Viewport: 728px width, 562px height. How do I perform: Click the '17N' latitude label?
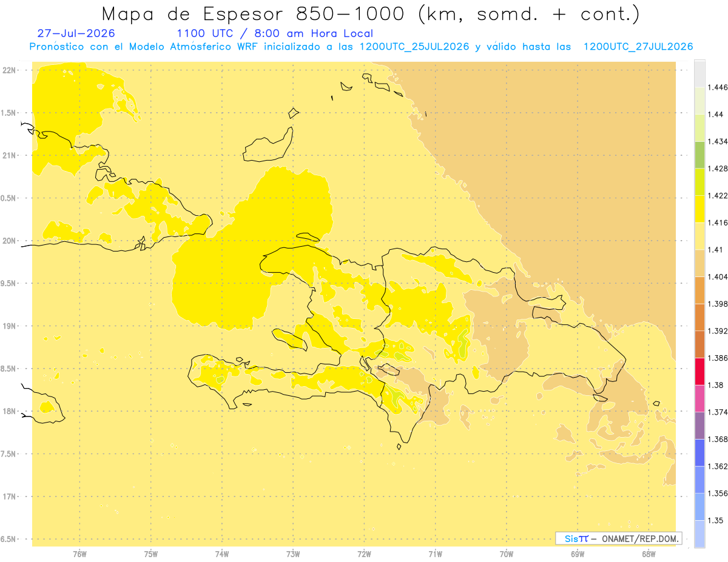coord(10,497)
